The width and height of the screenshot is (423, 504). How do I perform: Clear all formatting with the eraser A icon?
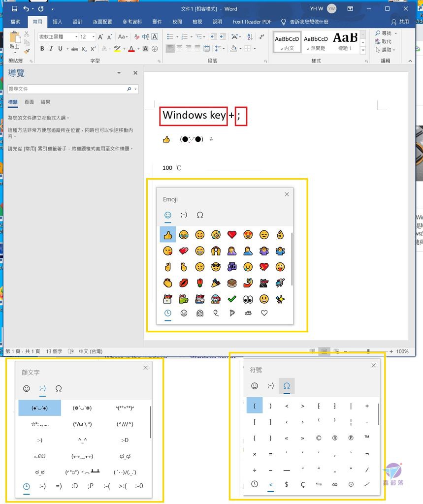click(137, 37)
